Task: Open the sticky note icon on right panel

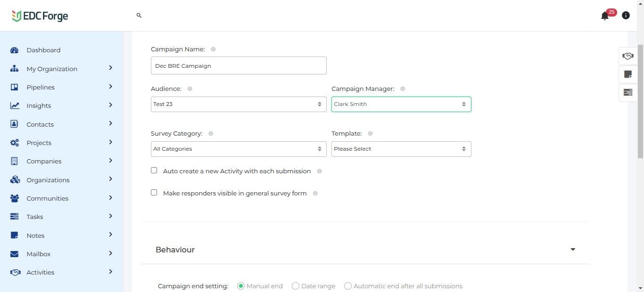Action: pos(627,74)
